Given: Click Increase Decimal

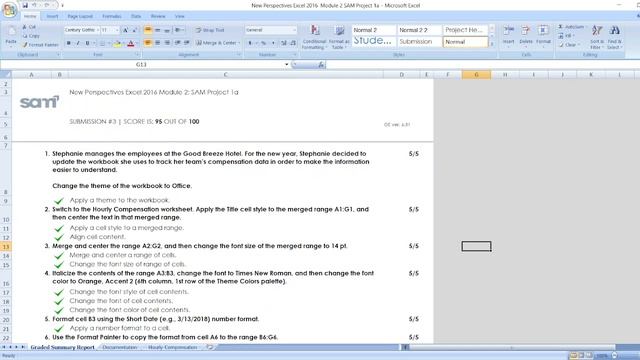Looking at the screenshot, I should (x=284, y=43).
